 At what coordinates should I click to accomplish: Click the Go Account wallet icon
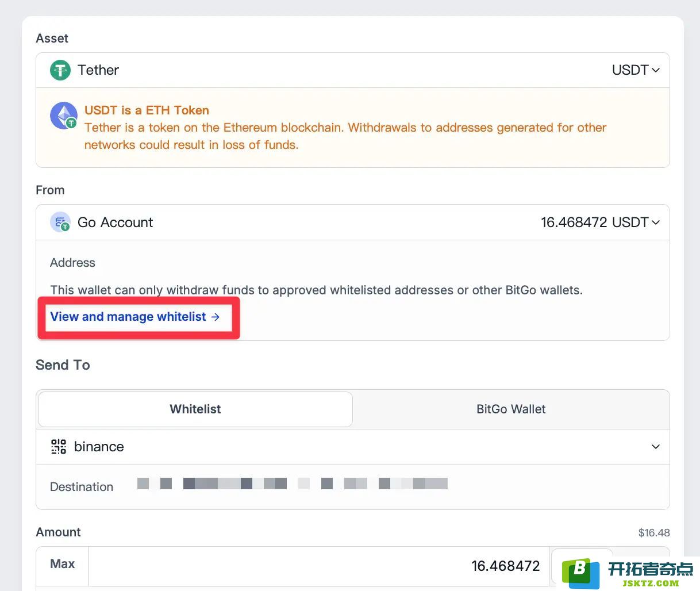click(x=60, y=222)
